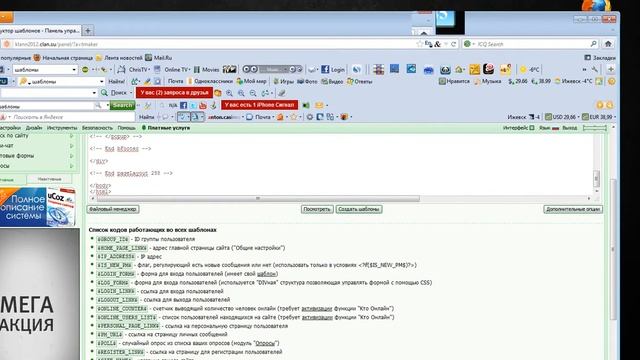Expand the 'ск по сайту' sidebar item arrow

click(x=72, y=136)
